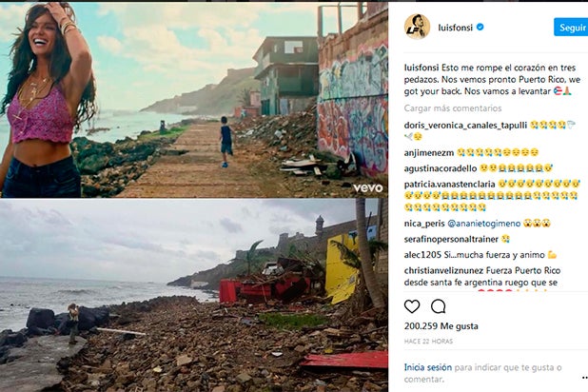Open anjimenezm commenter profile
The image size is (588, 392).
(428, 151)
